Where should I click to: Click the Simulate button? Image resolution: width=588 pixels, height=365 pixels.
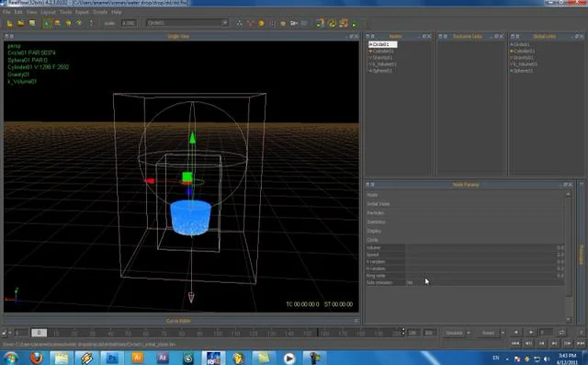click(454, 333)
